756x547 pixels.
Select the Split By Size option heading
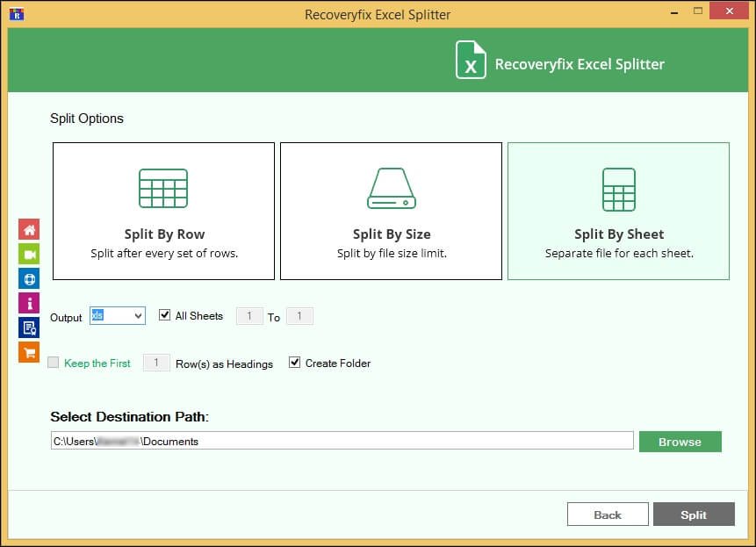point(392,234)
